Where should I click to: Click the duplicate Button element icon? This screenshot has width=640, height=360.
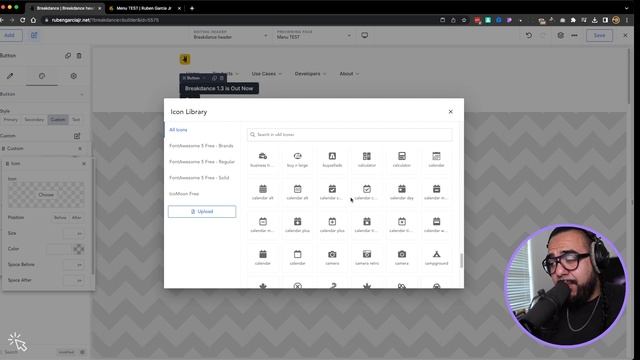coord(68,56)
